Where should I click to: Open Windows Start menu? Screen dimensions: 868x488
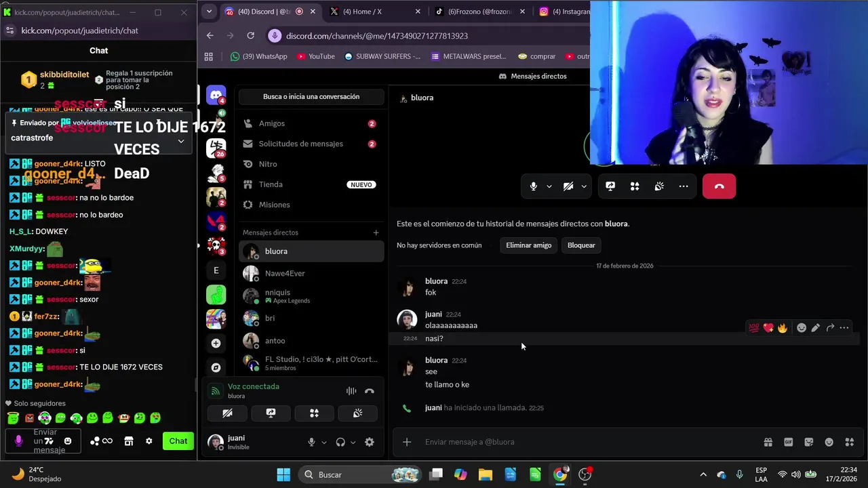[x=283, y=474]
